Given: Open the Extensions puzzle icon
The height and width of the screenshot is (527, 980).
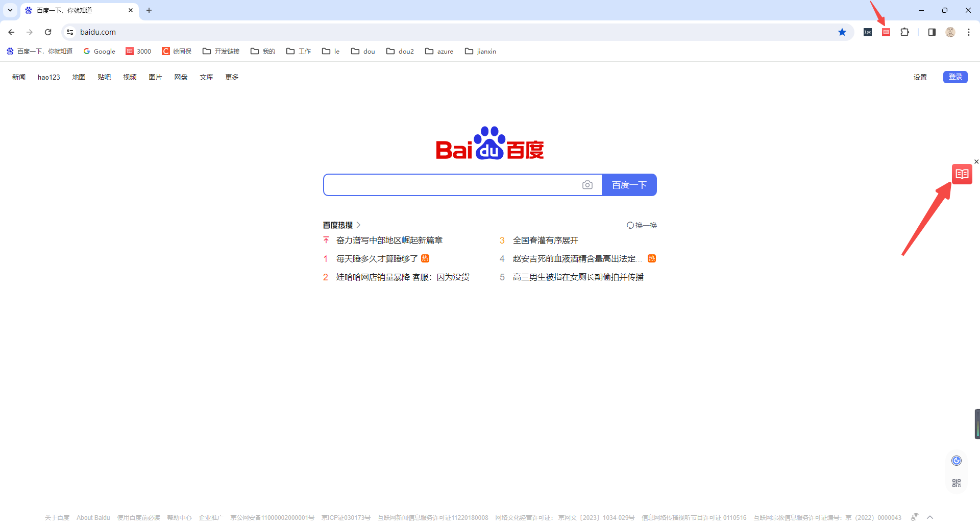Looking at the screenshot, I should (x=904, y=32).
